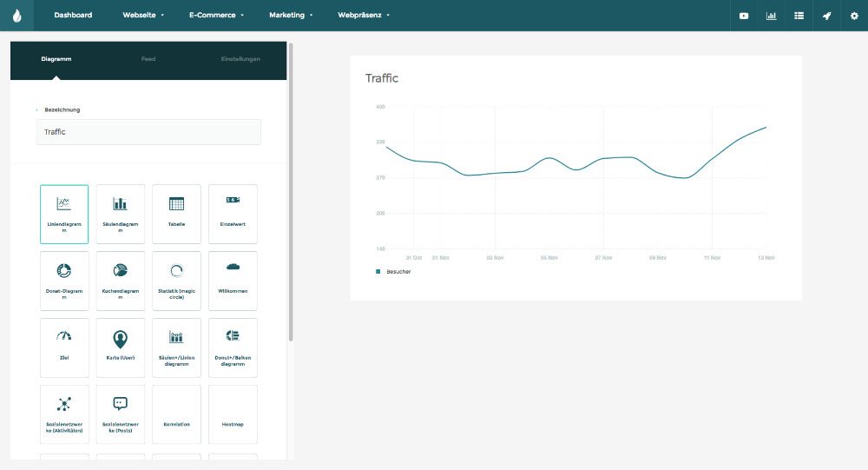Screen dimensions: 868x470
Task: Choose the Säulendiagramm chart type
Action: pyautogui.click(x=120, y=214)
